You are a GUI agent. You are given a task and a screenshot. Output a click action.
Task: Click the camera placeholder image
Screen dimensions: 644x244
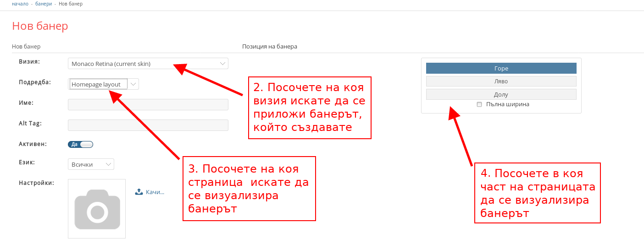tap(97, 209)
